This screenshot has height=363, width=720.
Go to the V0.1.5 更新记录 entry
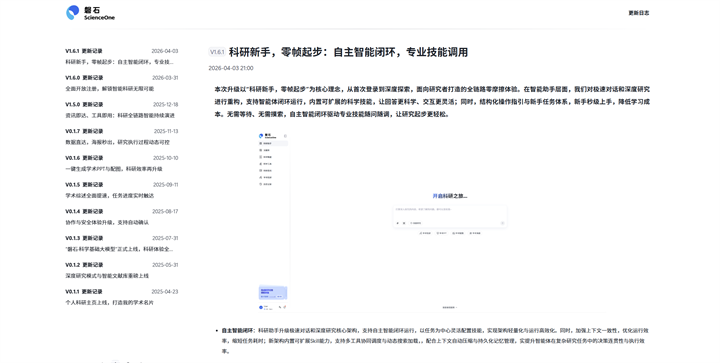click(x=84, y=184)
